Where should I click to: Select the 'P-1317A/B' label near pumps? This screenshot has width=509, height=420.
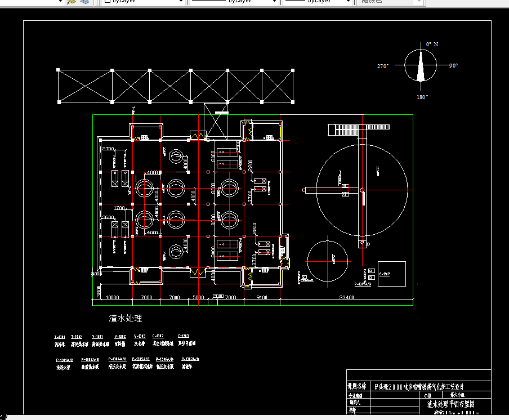tap(363, 284)
